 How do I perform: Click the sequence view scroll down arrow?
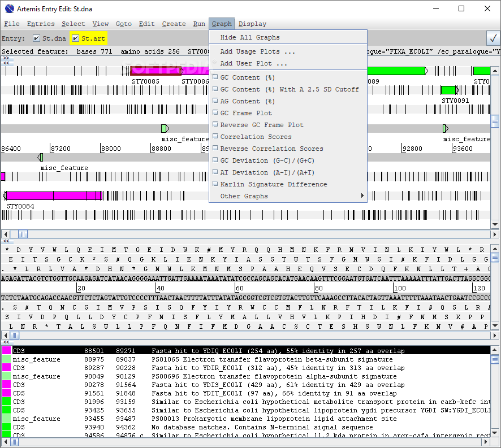click(x=495, y=326)
